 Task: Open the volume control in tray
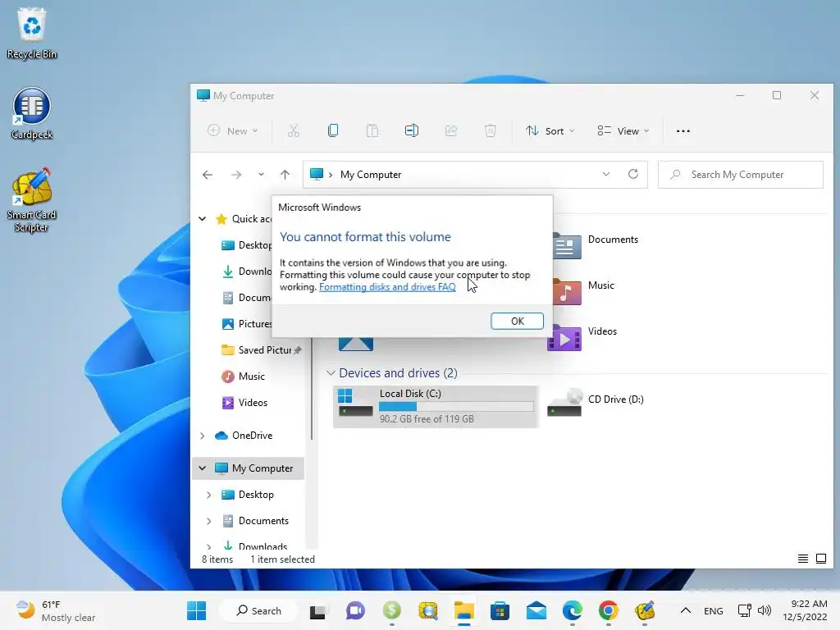pyautogui.click(x=765, y=610)
